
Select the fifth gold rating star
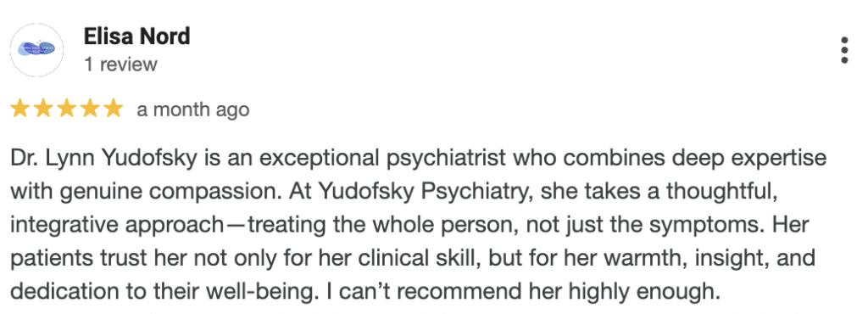pyautogui.click(x=113, y=109)
